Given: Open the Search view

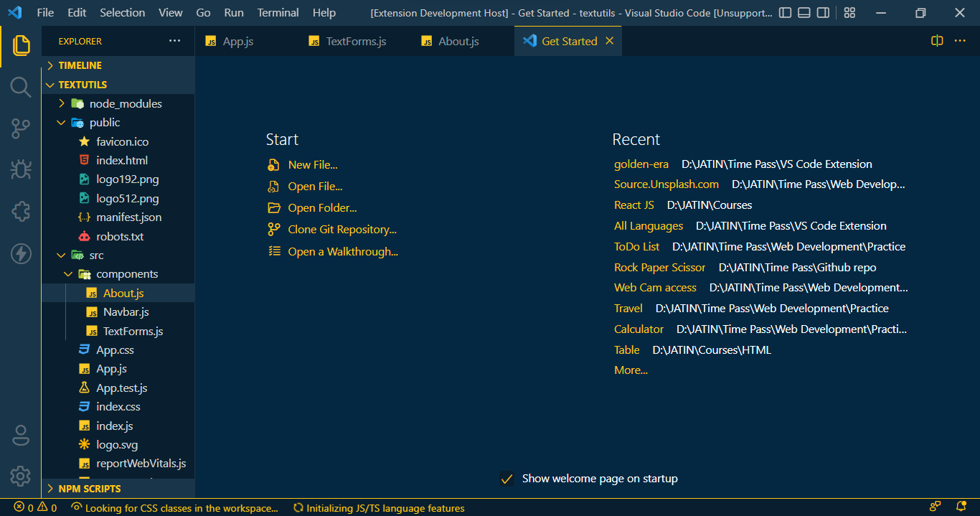Looking at the screenshot, I should (x=21, y=88).
